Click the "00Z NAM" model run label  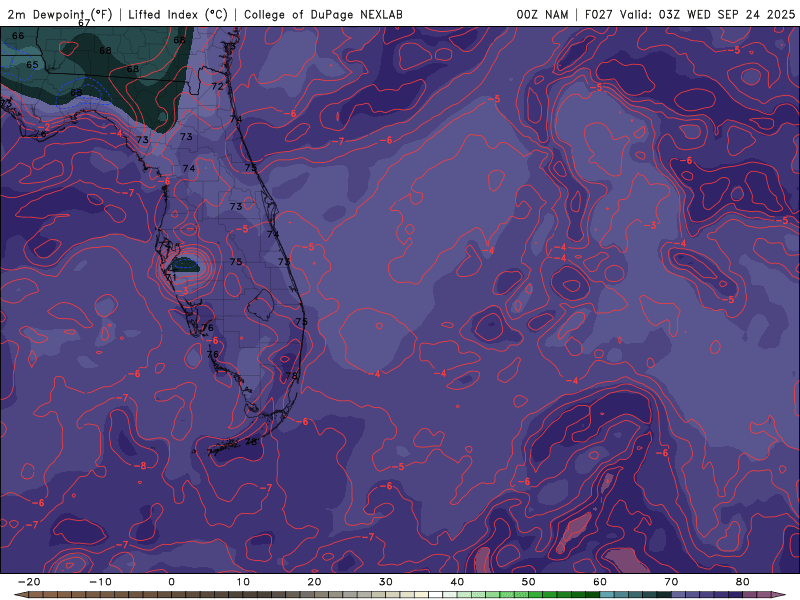click(542, 14)
